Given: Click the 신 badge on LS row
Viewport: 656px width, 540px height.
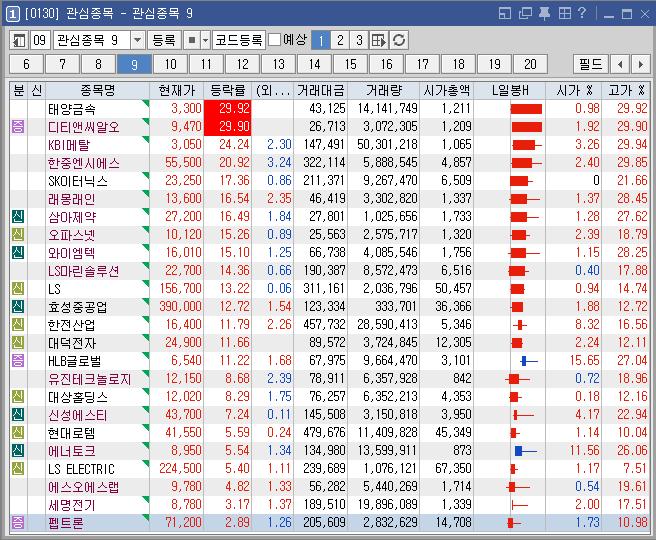Looking at the screenshot, I should pyautogui.click(x=18, y=289).
